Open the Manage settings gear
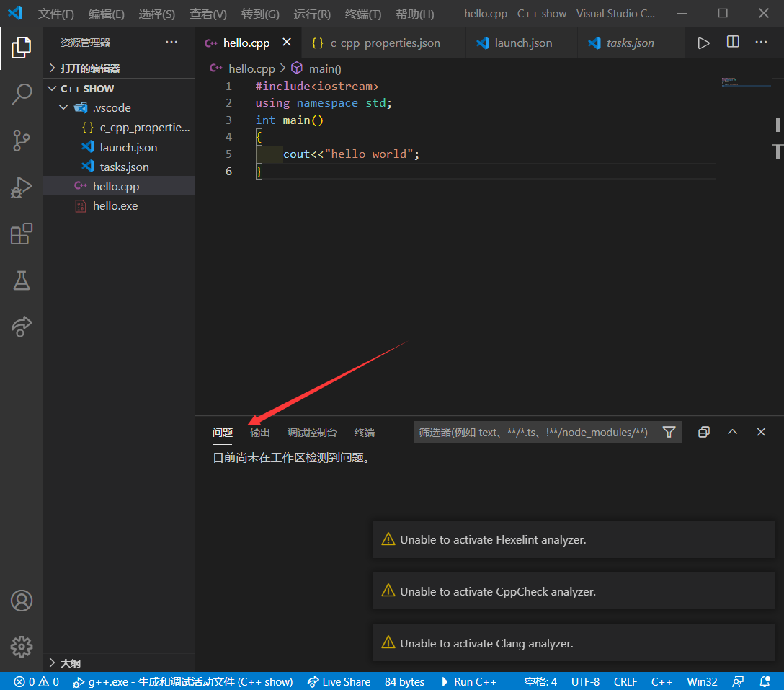Image resolution: width=784 pixels, height=690 pixels. 22,647
